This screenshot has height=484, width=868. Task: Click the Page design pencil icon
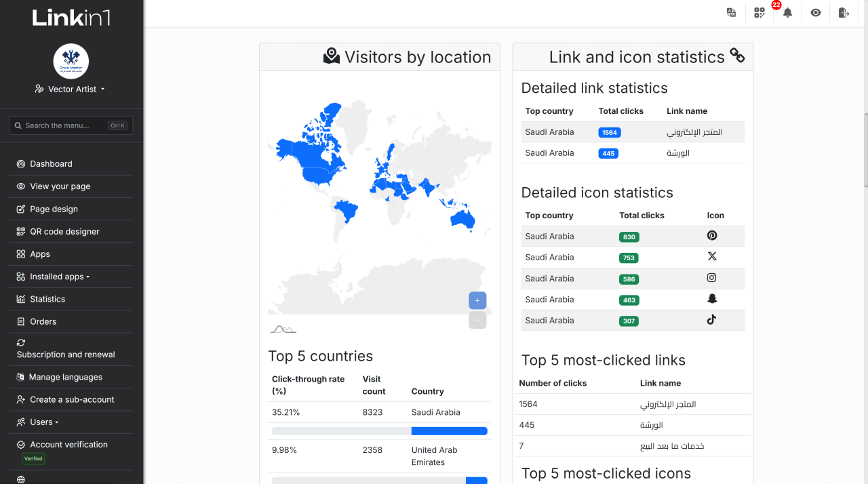pos(21,209)
